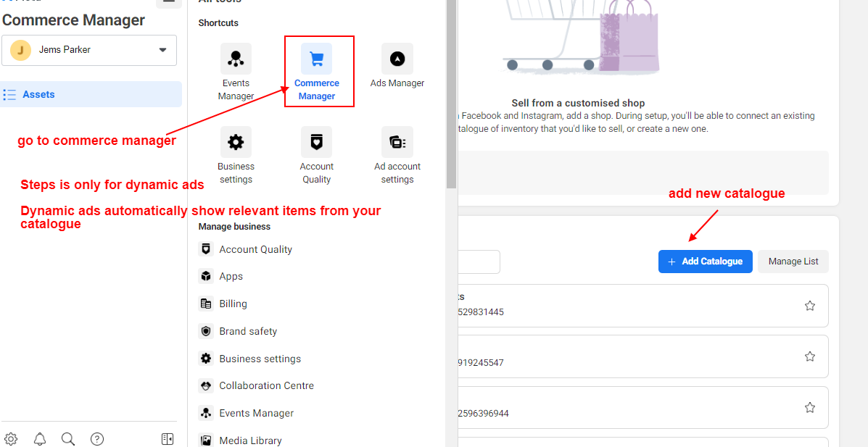Open the Events Manager shortcut icon
The height and width of the screenshot is (447, 868).
click(236, 59)
